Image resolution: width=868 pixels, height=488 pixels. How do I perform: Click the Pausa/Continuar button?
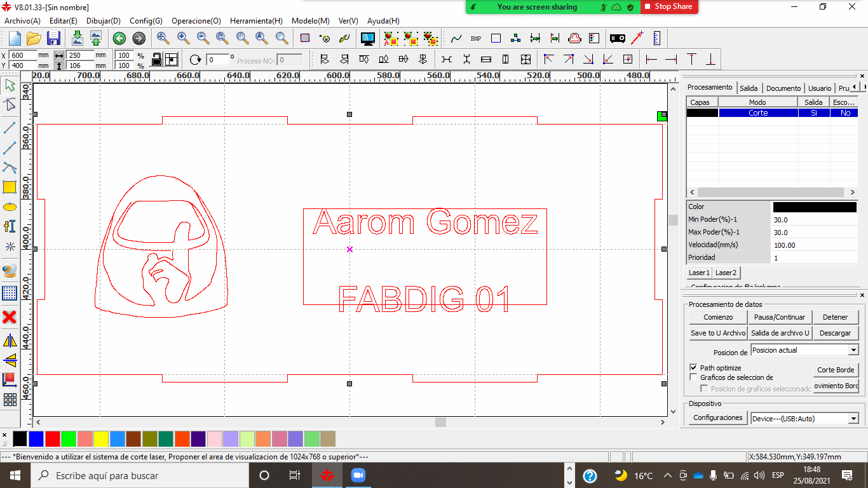pos(780,317)
